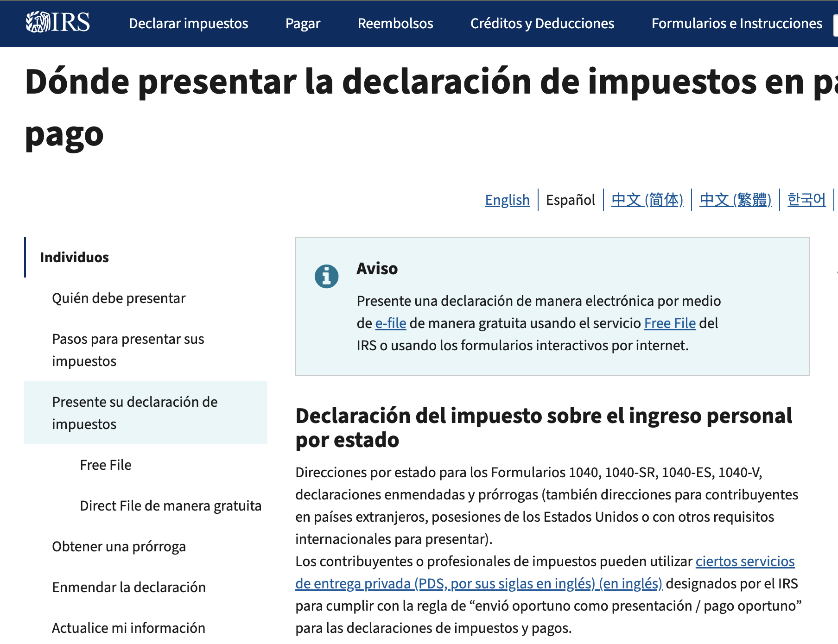Open the e-file link in the notice

tap(390, 323)
